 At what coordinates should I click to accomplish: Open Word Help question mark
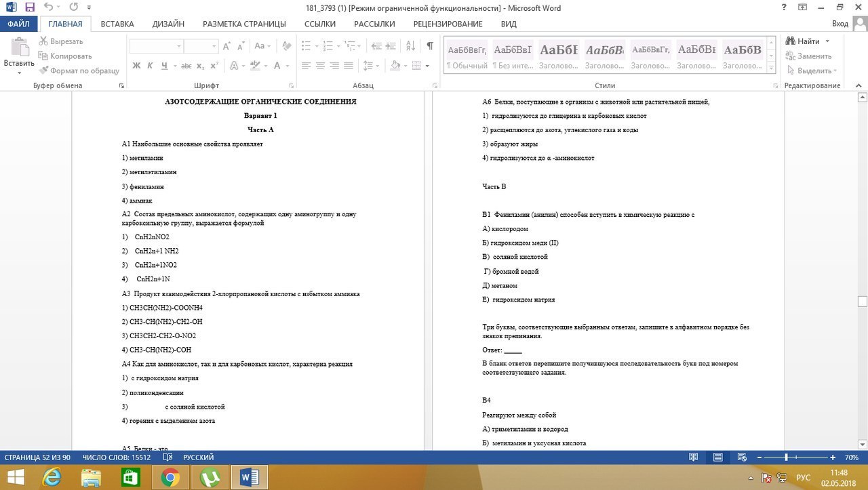(784, 8)
